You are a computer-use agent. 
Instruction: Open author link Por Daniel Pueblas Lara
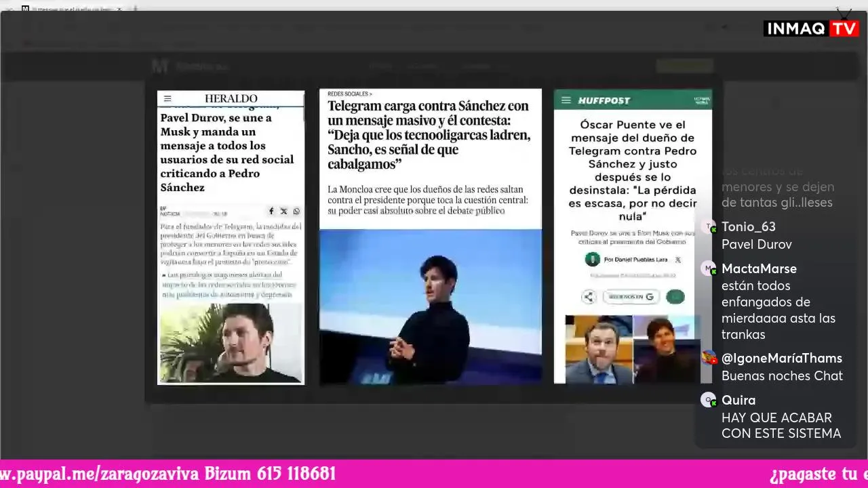point(636,260)
